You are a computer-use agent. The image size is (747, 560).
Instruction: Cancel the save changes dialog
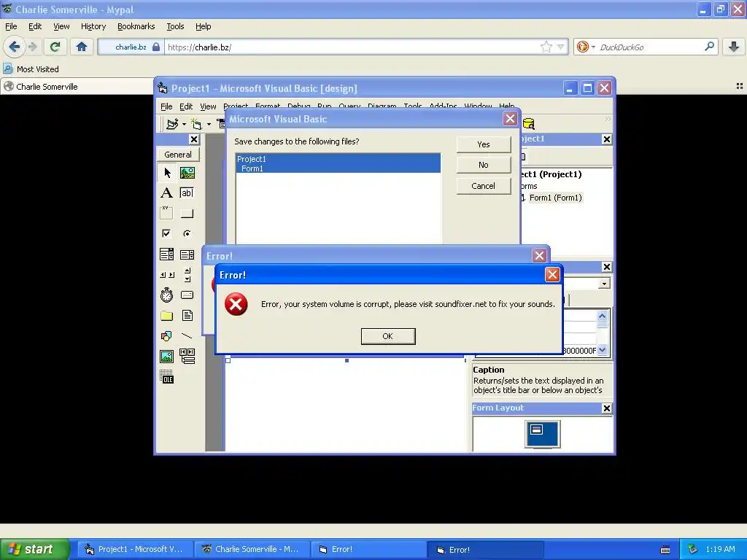[483, 186]
